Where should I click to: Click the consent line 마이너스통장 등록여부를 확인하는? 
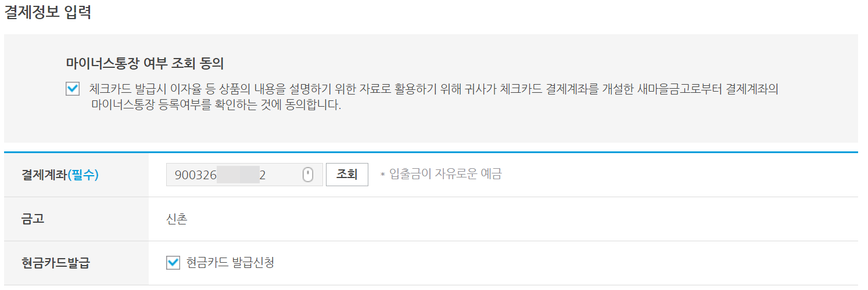[216, 106]
